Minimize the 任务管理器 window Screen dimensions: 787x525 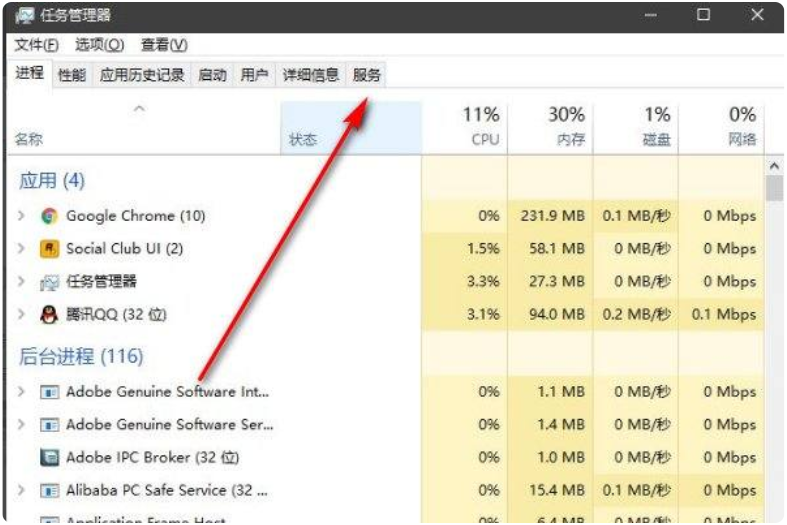(x=650, y=15)
